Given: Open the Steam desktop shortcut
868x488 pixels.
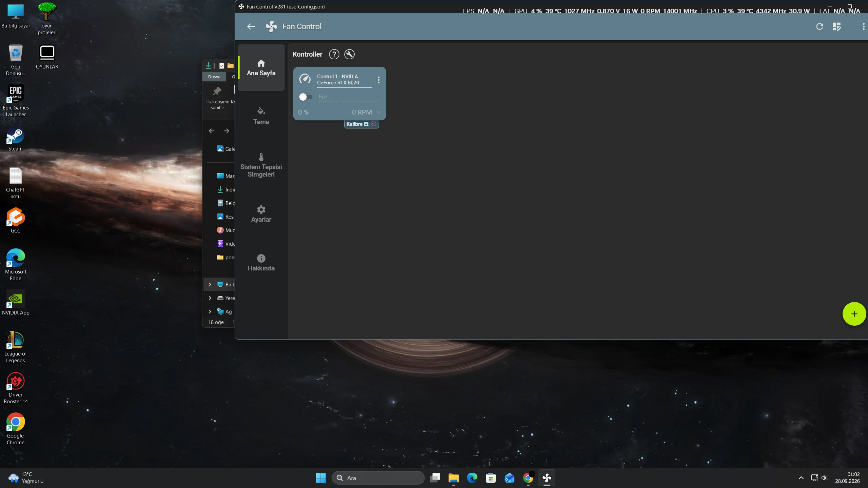Looking at the screenshot, I should pyautogui.click(x=16, y=139).
